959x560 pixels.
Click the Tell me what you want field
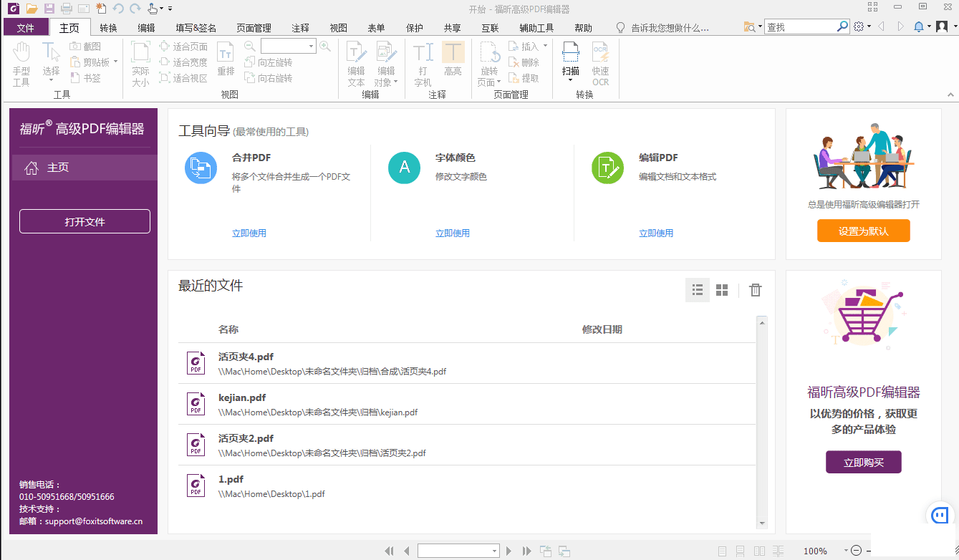click(670, 28)
